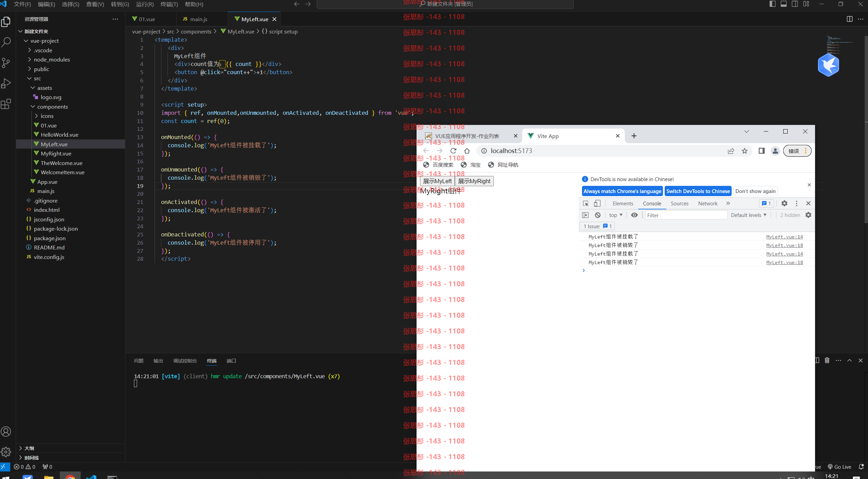Bookmark this page with the star icon

(745, 151)
